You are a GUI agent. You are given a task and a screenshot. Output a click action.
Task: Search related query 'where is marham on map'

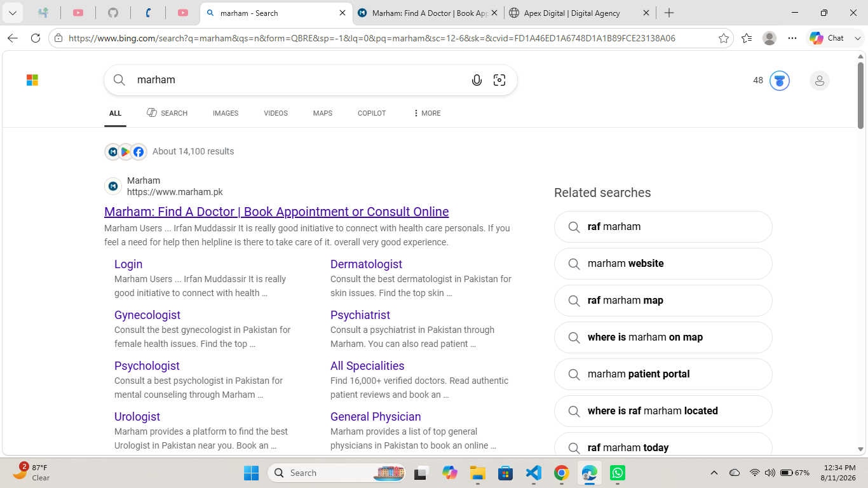pos(663,337)
